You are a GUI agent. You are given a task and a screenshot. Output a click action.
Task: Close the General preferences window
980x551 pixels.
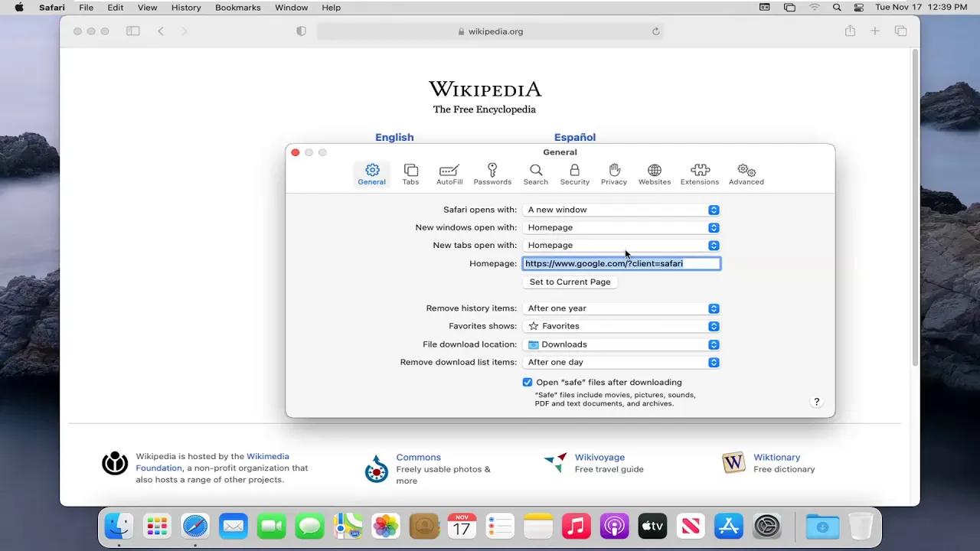(296, 152)
